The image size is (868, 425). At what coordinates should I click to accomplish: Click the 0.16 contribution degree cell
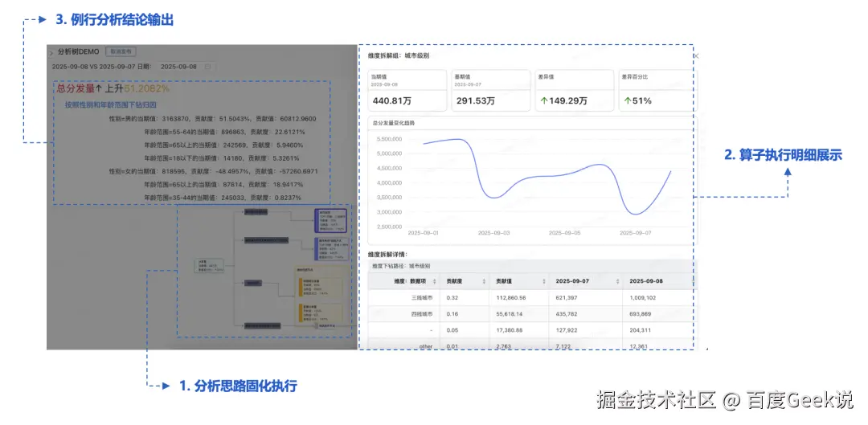coord(452,314)
